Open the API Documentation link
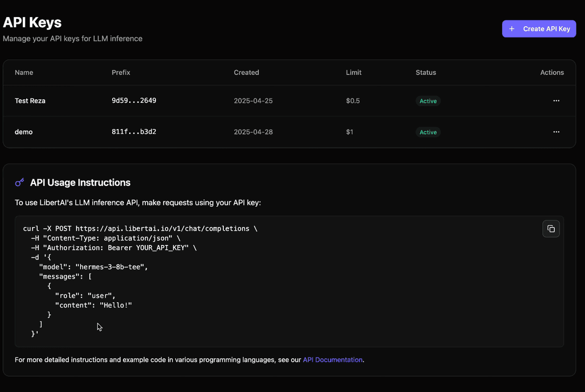Image resolution: width=585 pixels, height=392 pixels. 332,360
